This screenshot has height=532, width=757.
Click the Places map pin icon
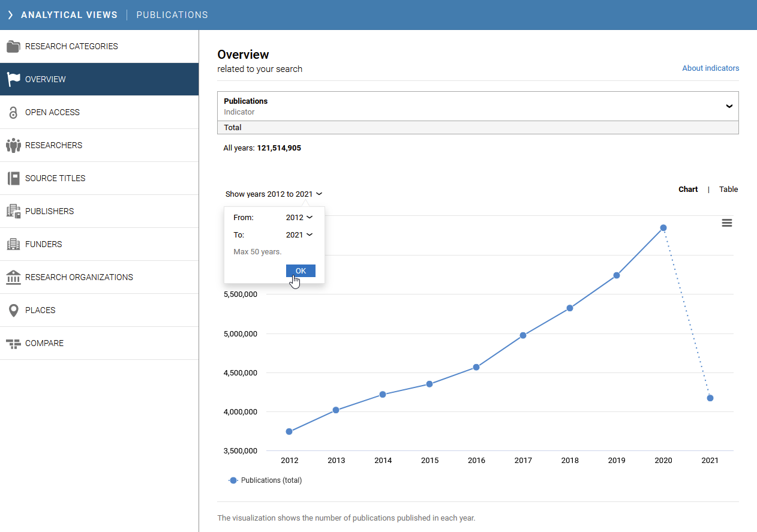click(x=13, y=310)
